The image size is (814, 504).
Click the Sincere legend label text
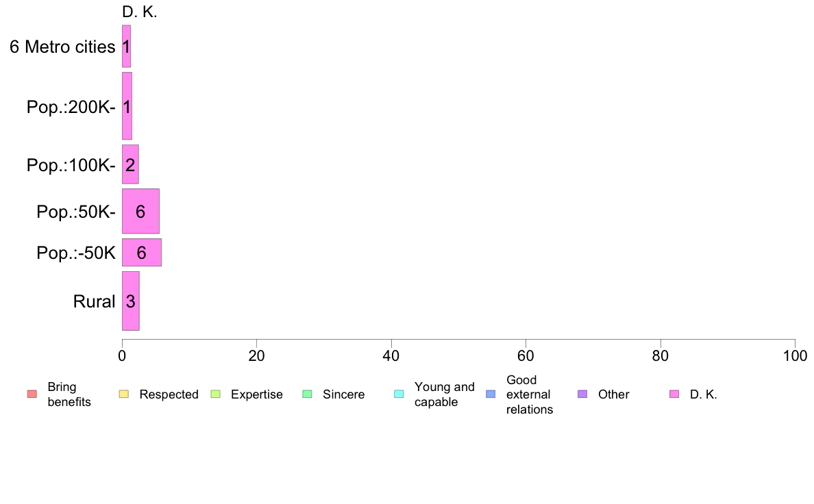344,394
